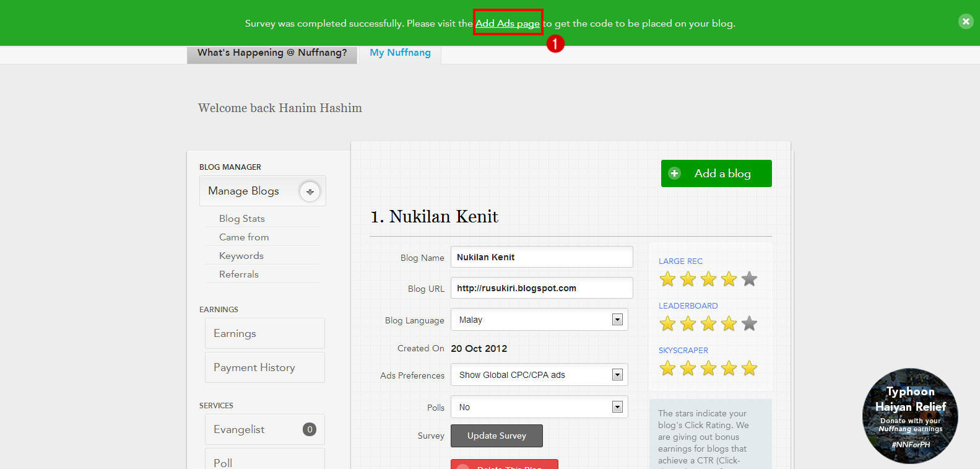Collapse the Manage Blogs arrow icon
980x469 pixels.
[310, 191]
